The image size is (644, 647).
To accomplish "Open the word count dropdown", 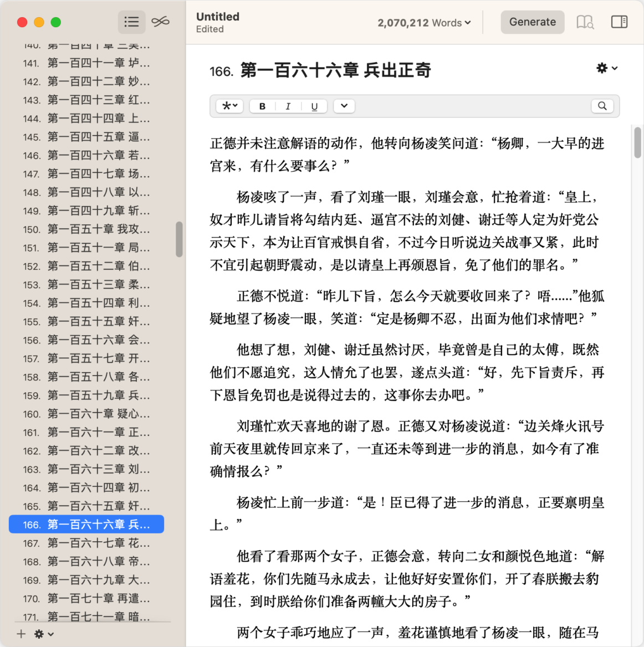I will pos(424,23).
